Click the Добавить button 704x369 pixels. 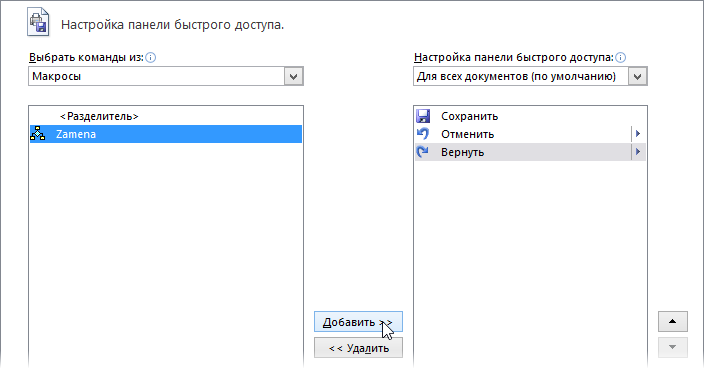pyautogui.click(x=358, y=322)
